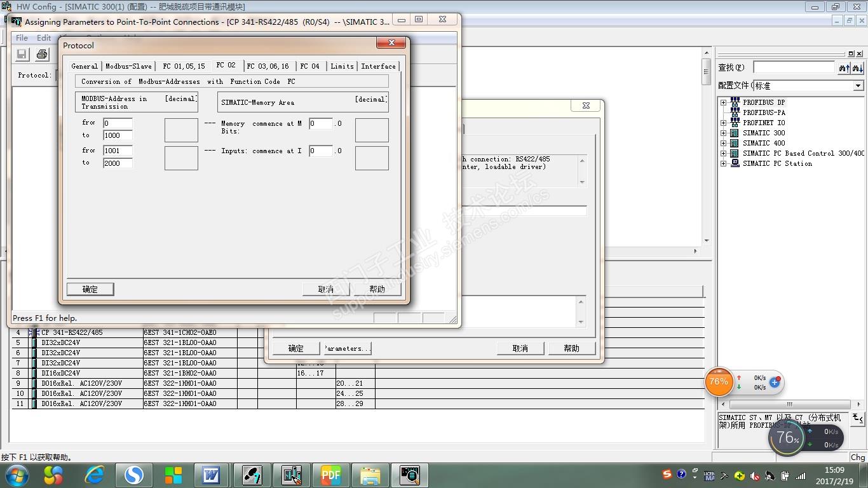
Task: Switch to the General tab
Action: pos(85,66)
